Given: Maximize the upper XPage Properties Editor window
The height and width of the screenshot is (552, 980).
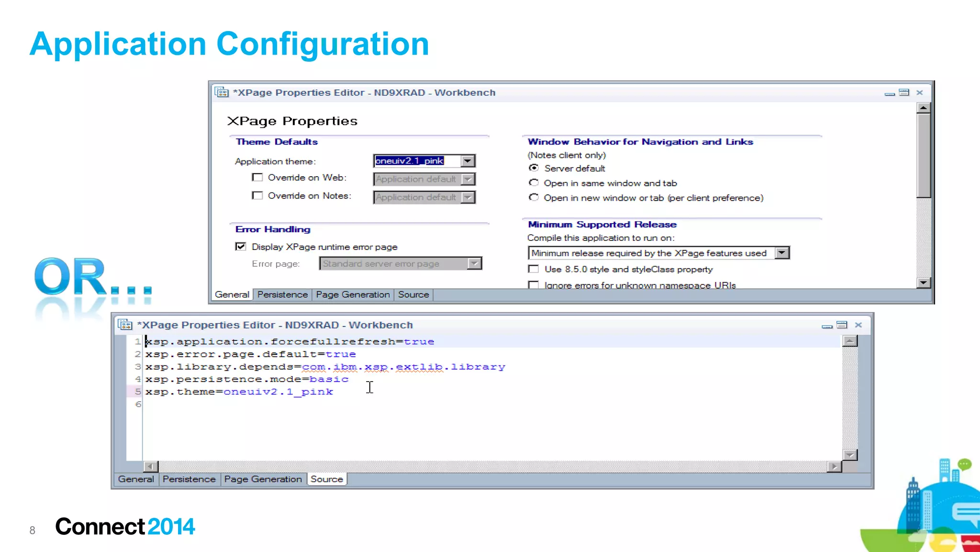Looking at the screenshot, I should 904,92.
